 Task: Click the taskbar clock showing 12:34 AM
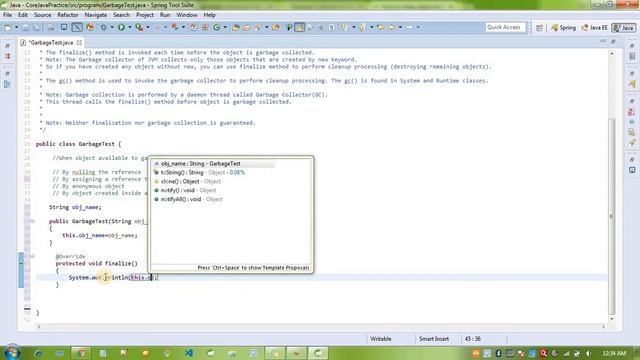click(x=613, y=353)
